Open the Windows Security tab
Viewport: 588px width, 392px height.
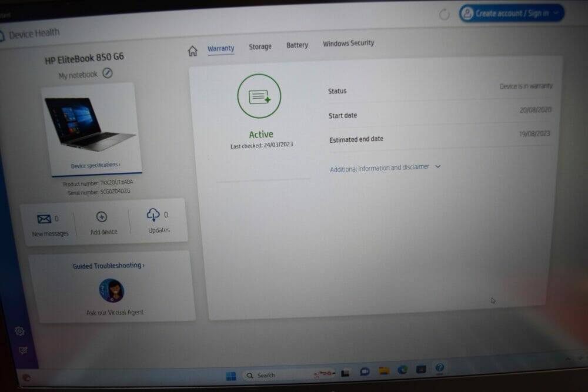[x=348, y=43]
